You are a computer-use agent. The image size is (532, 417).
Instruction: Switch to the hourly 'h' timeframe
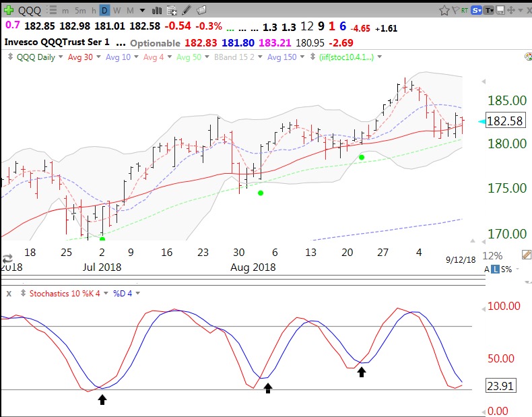[x=94, y=11]
